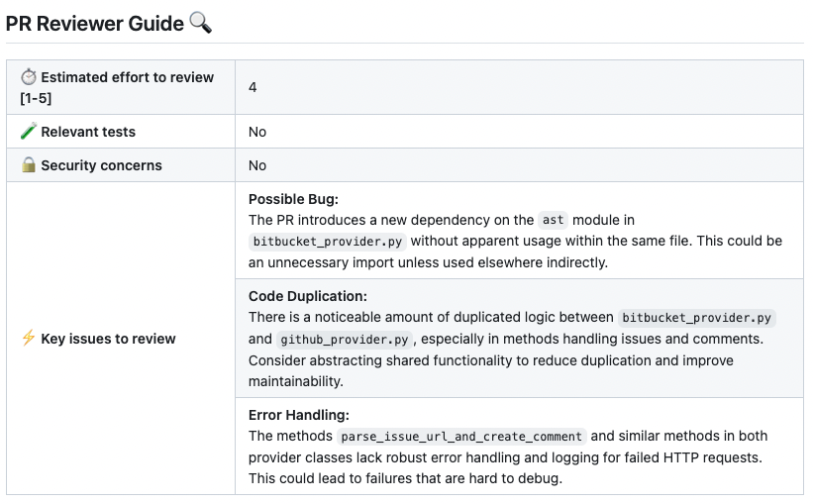Click the Code Duplication heading
The image size is (813, 504).
307,296
